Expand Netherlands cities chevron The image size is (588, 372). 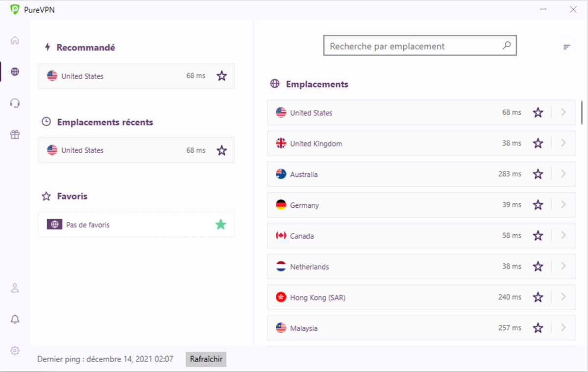click(563, 266)
